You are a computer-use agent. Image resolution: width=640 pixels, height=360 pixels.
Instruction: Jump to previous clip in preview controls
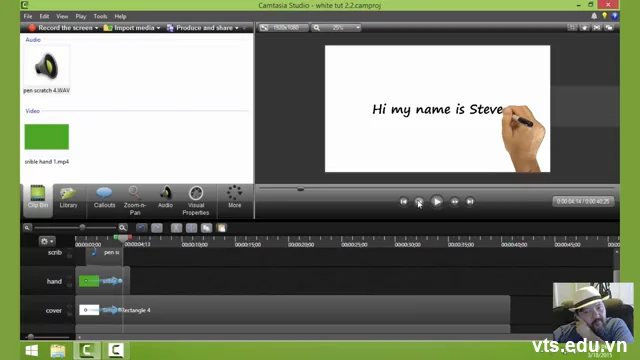click(403, 201)
